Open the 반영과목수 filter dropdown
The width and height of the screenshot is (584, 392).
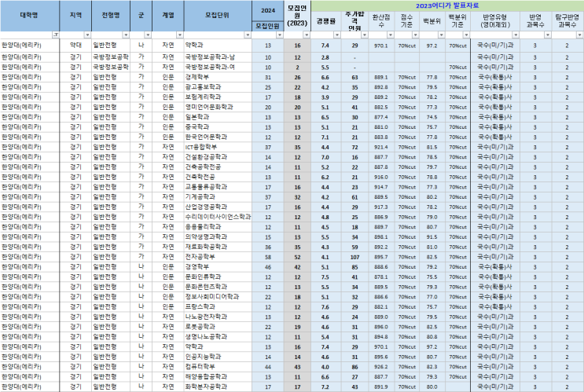[x=548, y=35]
